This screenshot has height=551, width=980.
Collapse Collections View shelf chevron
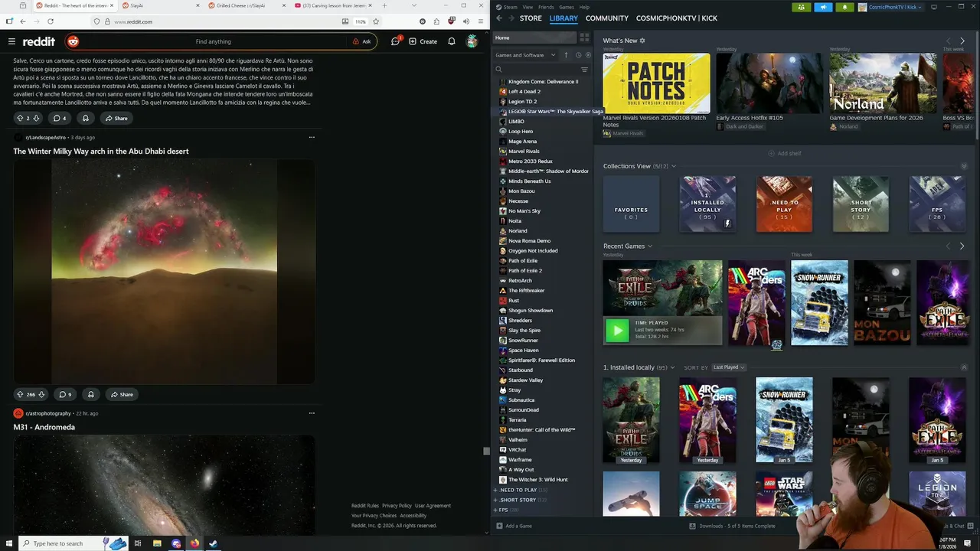coord(964,166)
